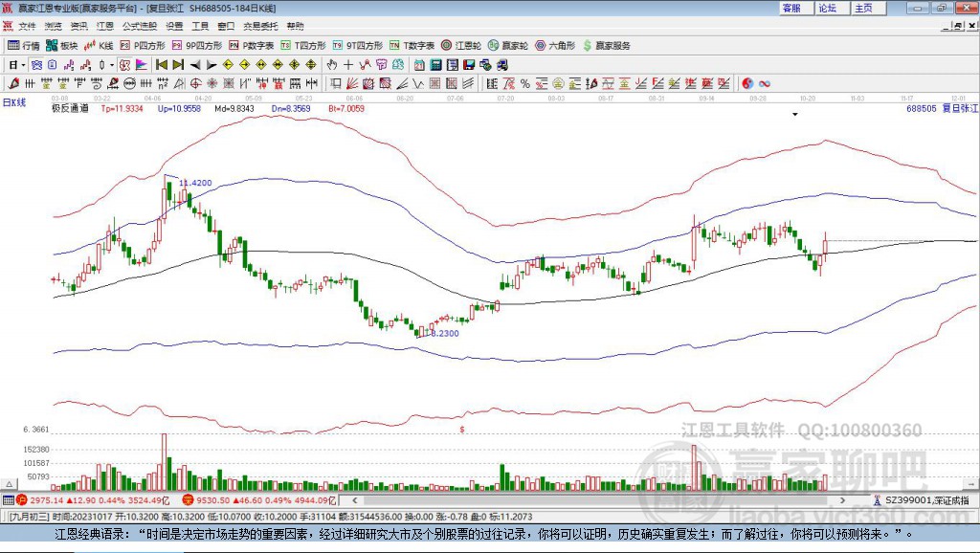Open the 9T四方形 tool
The image size is (980, 553).
(357, 46)
